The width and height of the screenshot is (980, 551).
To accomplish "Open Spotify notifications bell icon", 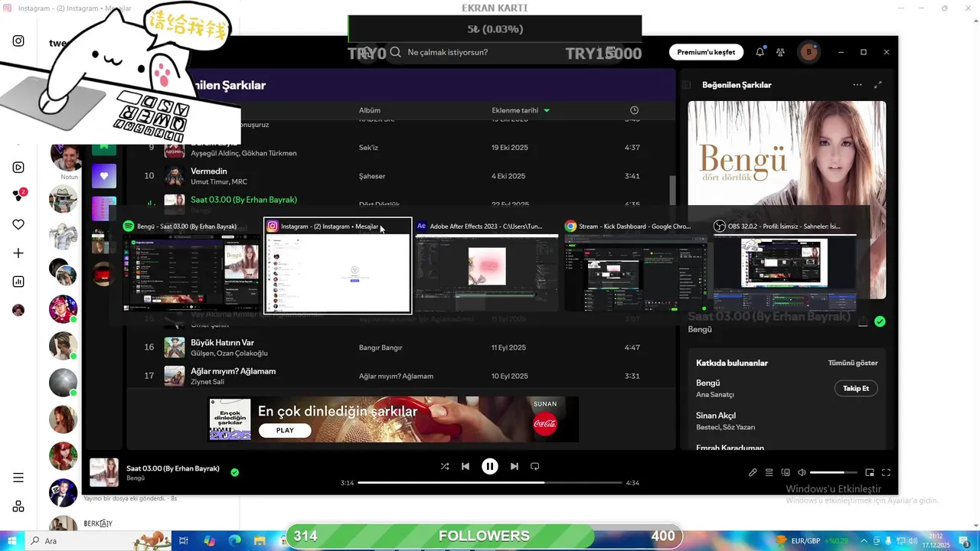I will [x=759, y=52].
